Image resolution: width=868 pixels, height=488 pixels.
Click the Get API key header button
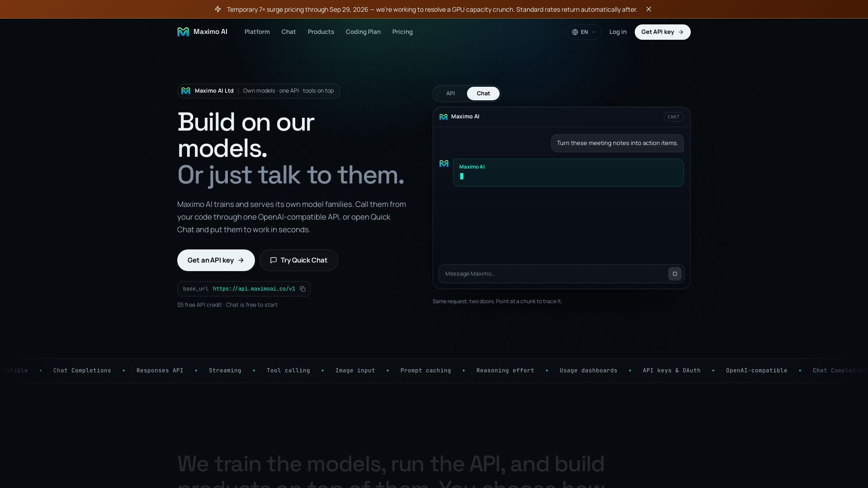click(x=662, y=32)
